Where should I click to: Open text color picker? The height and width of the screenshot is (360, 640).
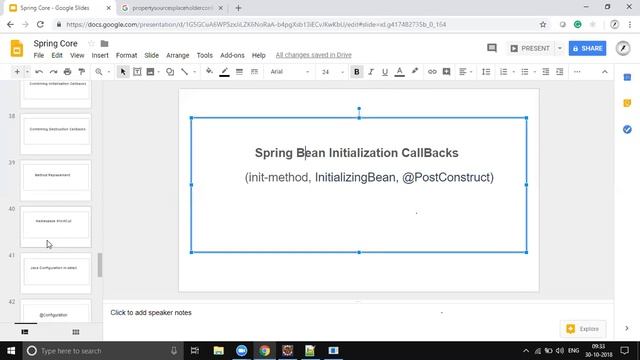tap(400, 72)
